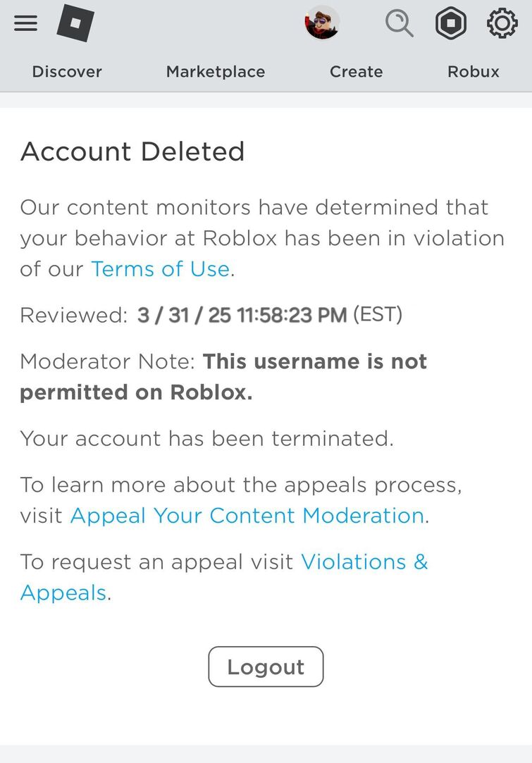Open the Terms of Use link

pyautogui.click(x=160, y=269)
